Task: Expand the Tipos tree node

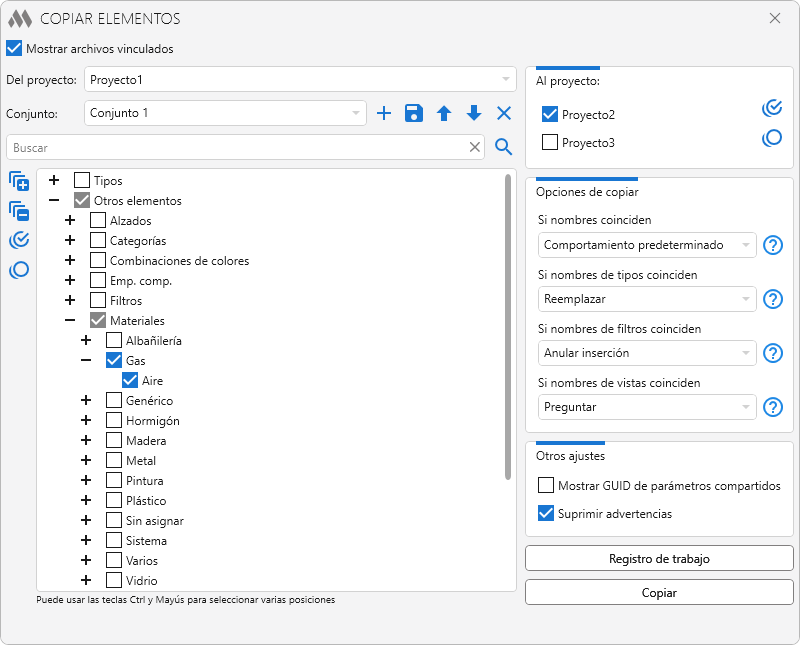Action: tap(54, 180)
